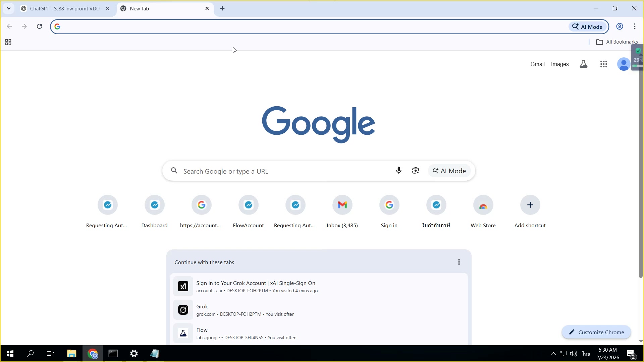The height and width of the screenshot is (362, 644).
Task: Click the Add shortcut plus tile
Action: pyautogui.click(x=530, y=204)
